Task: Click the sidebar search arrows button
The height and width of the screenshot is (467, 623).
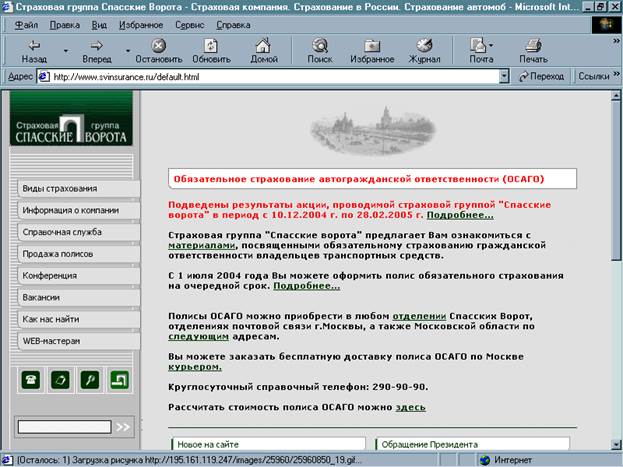Action: pyautogui.click(x=123, y=427)
